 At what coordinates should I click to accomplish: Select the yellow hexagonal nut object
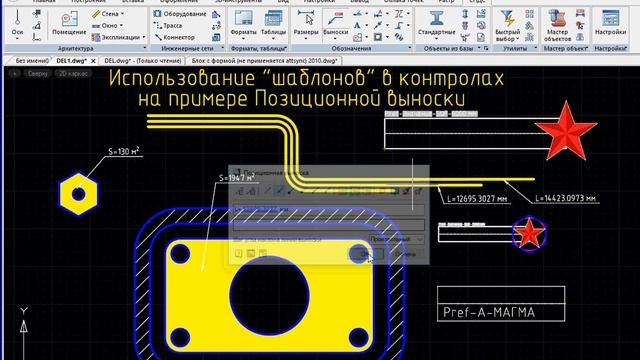(78, 194)
